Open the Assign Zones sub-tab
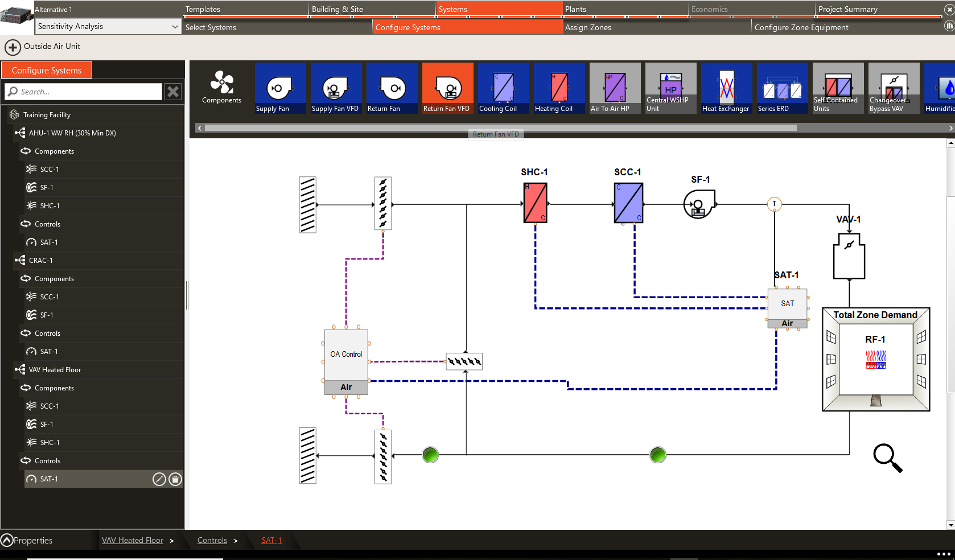 click(657, 27)
